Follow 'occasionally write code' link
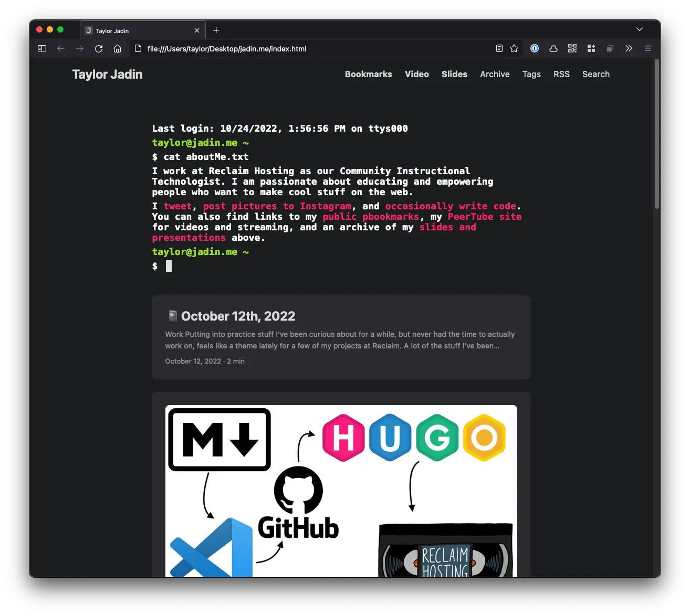 pyautogui.click(x=451, y=206)
